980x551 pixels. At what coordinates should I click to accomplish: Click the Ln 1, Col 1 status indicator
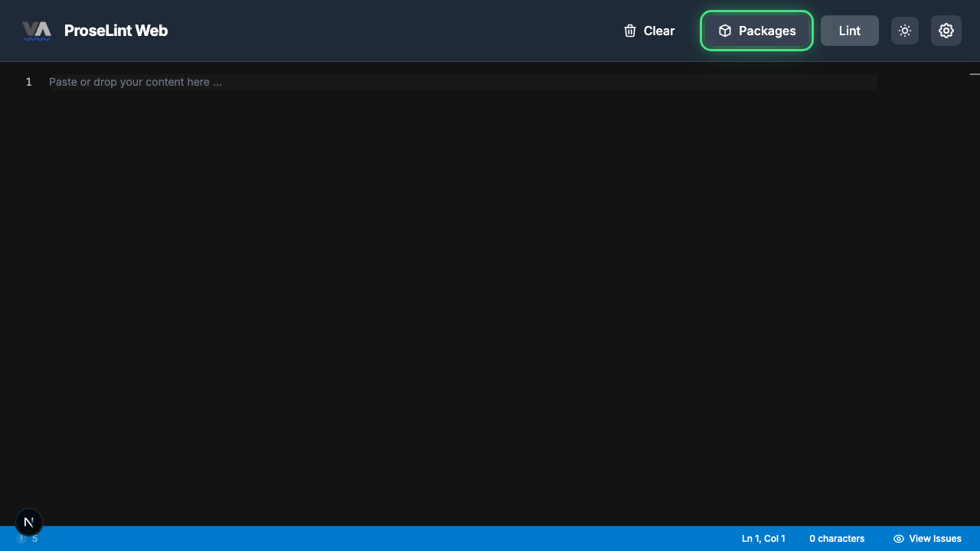coord(763,538)
